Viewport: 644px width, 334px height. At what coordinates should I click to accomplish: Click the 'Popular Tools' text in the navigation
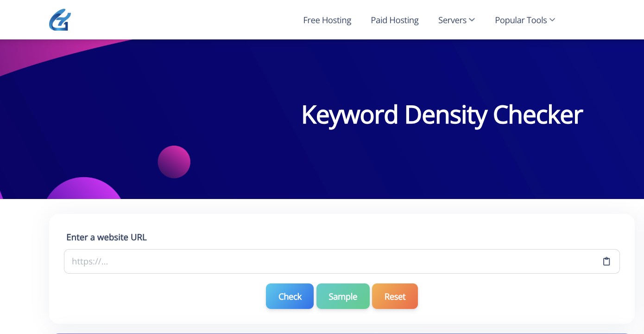(521, 20)
